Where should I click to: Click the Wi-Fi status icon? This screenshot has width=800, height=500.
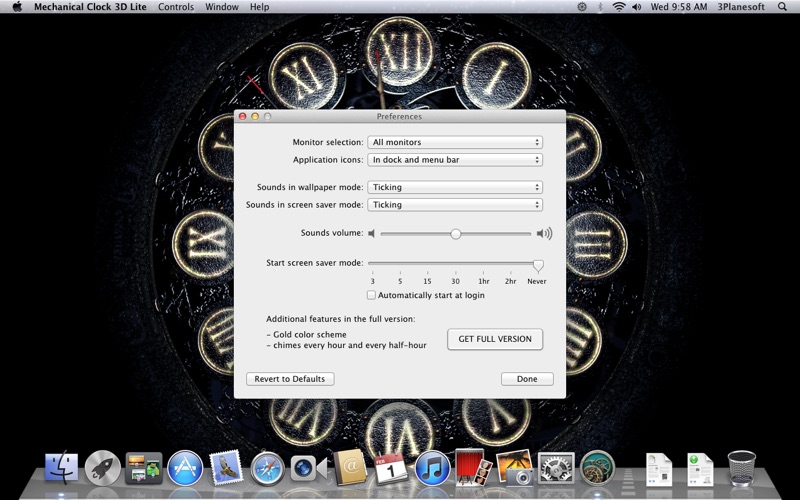[x=619, y=7]
